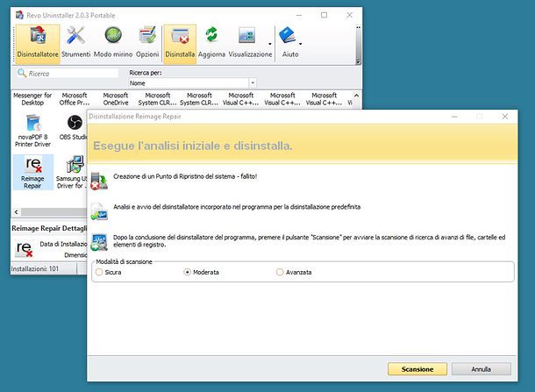Screen dimensions: 535x392
Task: Open Visualizzazione view options
Action: click(250, 44)
